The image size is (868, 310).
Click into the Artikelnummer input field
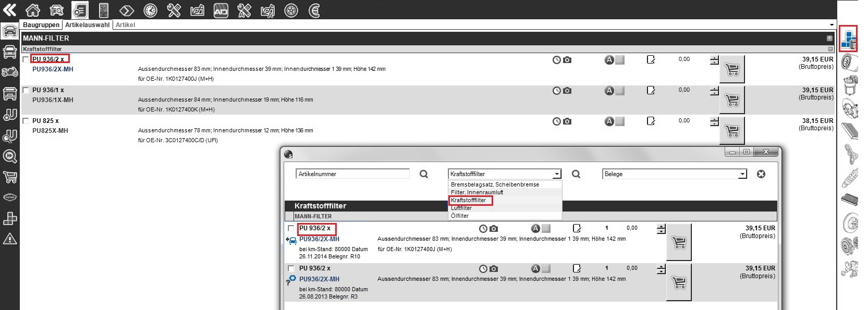pyautogui.click(x=352, y=174)
